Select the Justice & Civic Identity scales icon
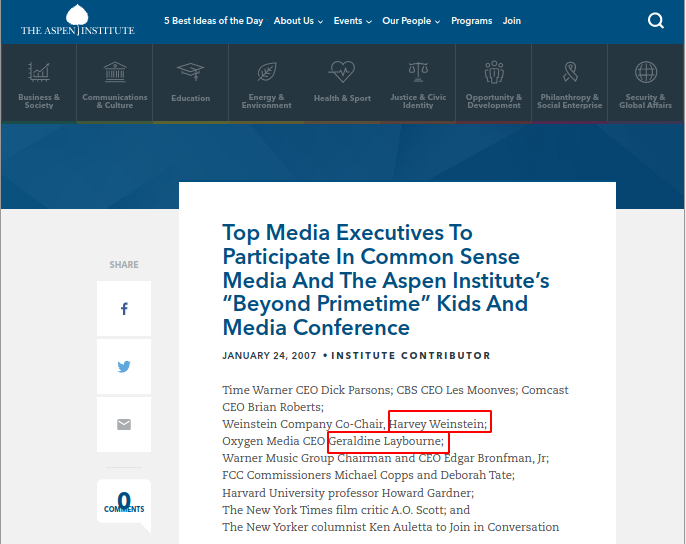Image resolution: width=686 pixels, height=544 pixels. click(418, 72)
